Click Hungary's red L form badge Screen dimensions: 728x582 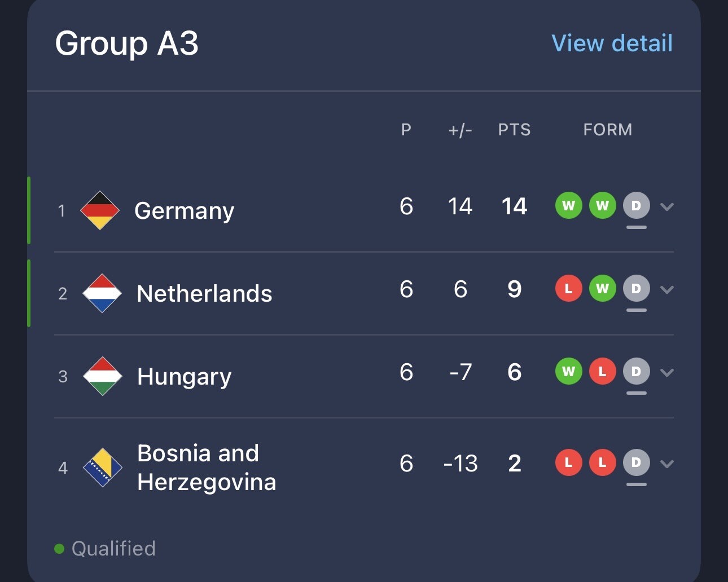(x=602, y=372)
